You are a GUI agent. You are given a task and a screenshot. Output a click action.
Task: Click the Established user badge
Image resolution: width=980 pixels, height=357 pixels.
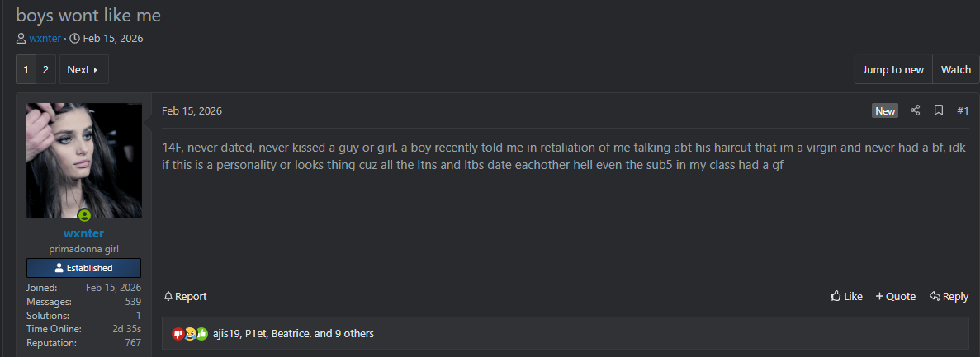[x=83, y=268]
